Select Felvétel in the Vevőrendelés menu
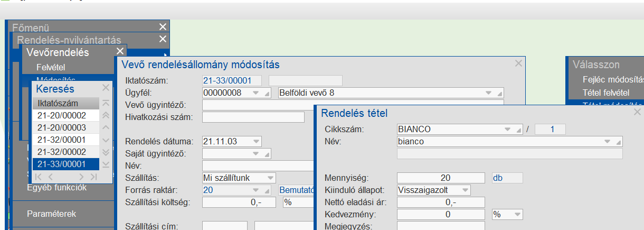 tap(48, 68)
